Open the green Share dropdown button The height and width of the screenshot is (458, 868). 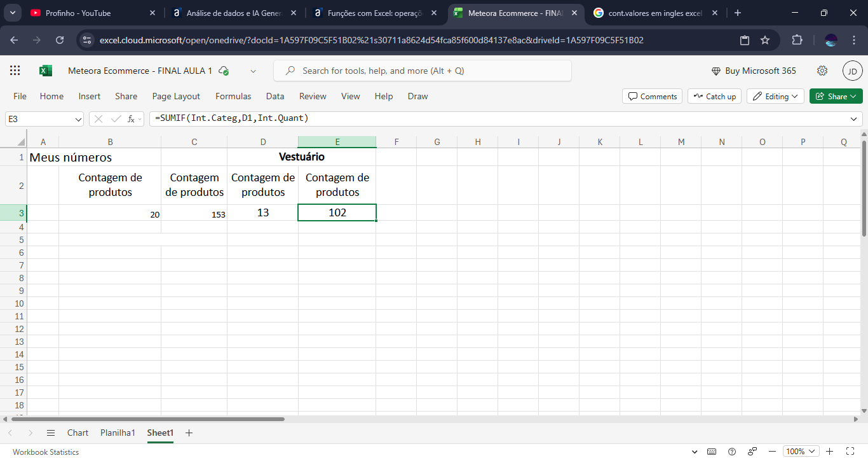pos(836,96)
